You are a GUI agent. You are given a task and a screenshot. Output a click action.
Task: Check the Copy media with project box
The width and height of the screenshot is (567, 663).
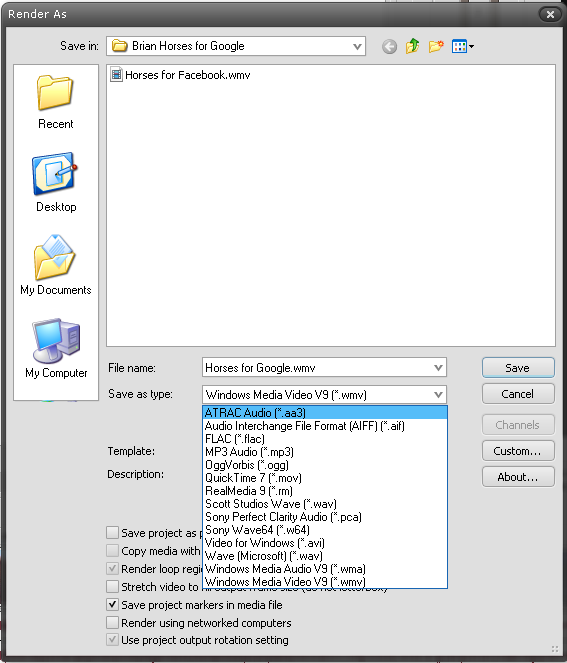click(112, 551)
